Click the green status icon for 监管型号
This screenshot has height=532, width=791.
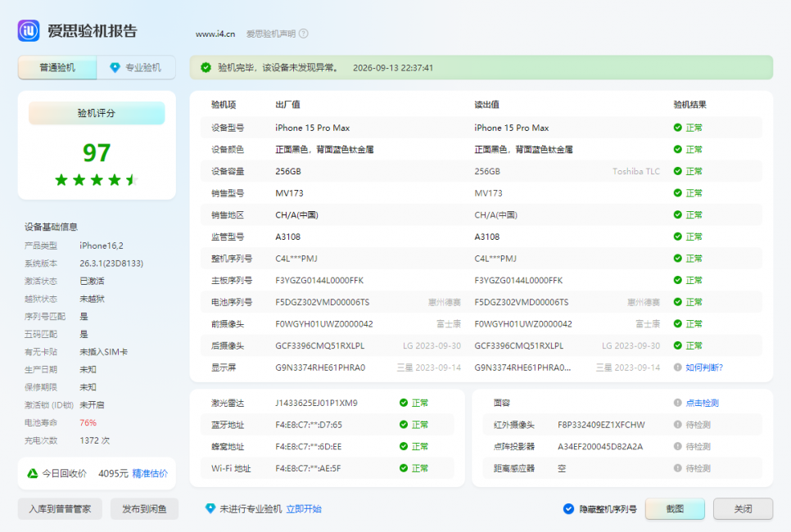click(677, 237)
